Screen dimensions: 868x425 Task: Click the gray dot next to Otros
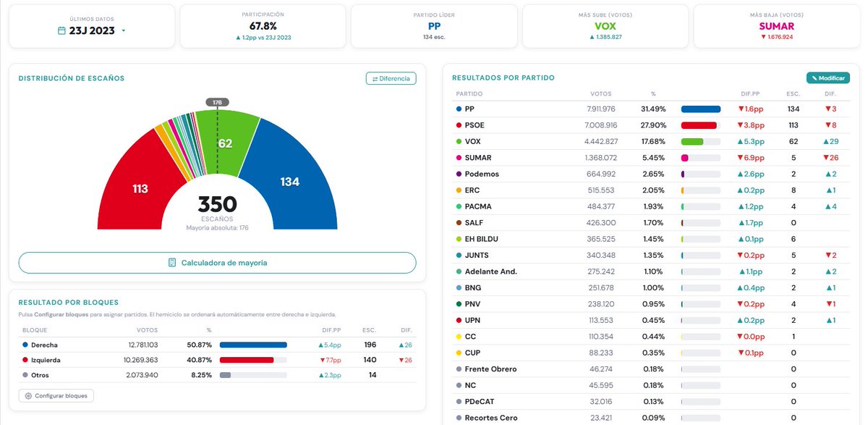(25, 375)
